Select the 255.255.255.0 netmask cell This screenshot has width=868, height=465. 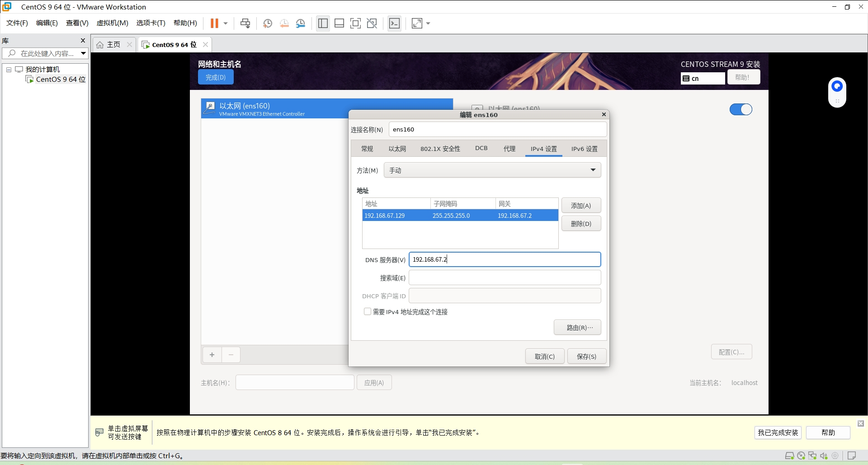(x=463, y=216)
